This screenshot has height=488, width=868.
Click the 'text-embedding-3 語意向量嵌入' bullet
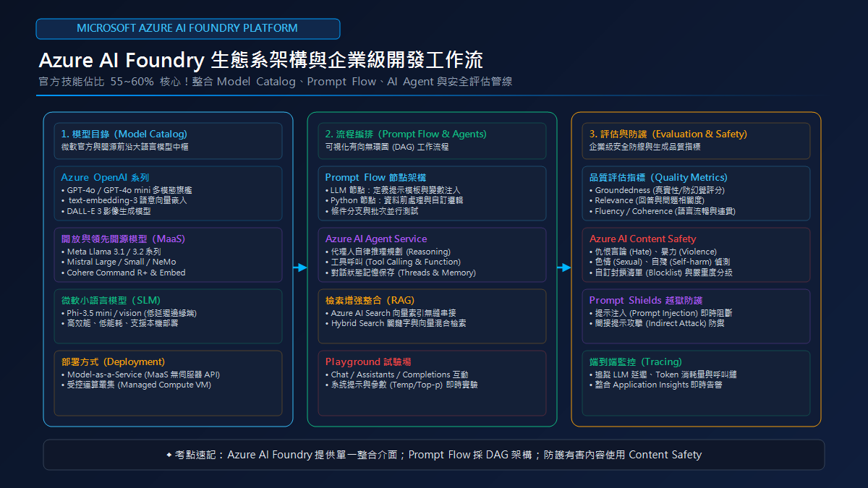(x=124, y=200)
